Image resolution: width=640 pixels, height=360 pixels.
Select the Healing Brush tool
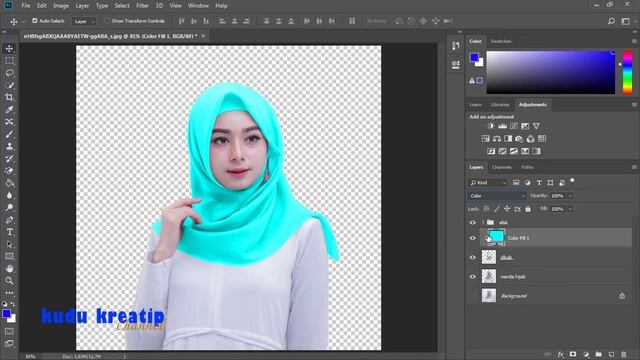click(x=9, y=122)
